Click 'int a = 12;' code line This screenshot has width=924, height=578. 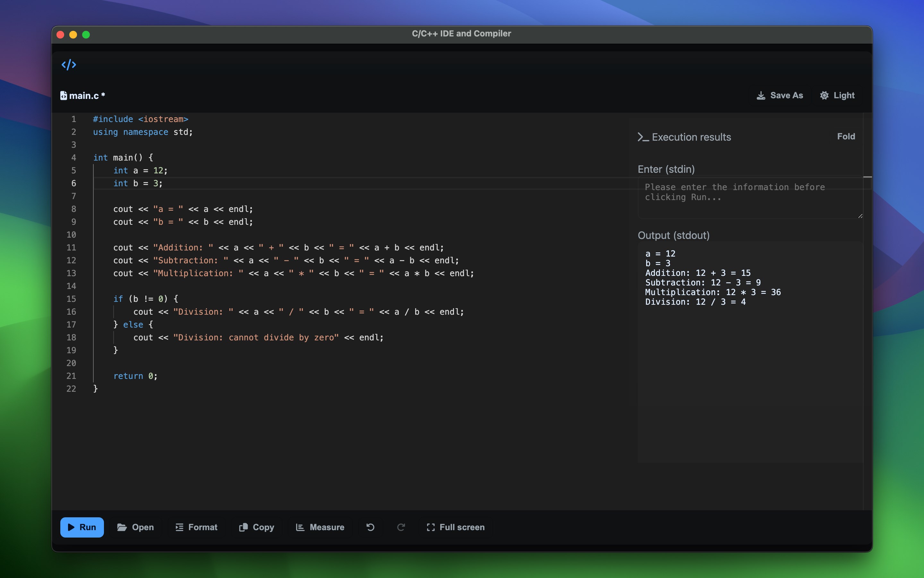point(141,171)
